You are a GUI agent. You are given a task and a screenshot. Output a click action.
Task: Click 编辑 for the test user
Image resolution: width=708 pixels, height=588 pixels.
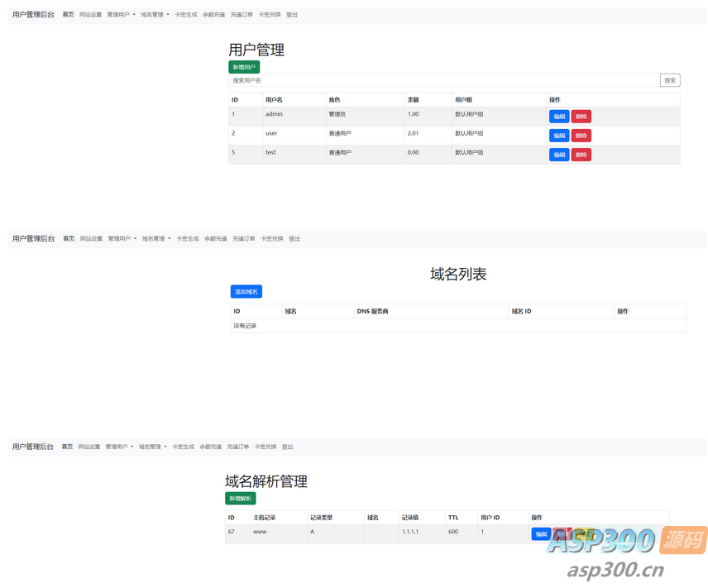(559, 155)
